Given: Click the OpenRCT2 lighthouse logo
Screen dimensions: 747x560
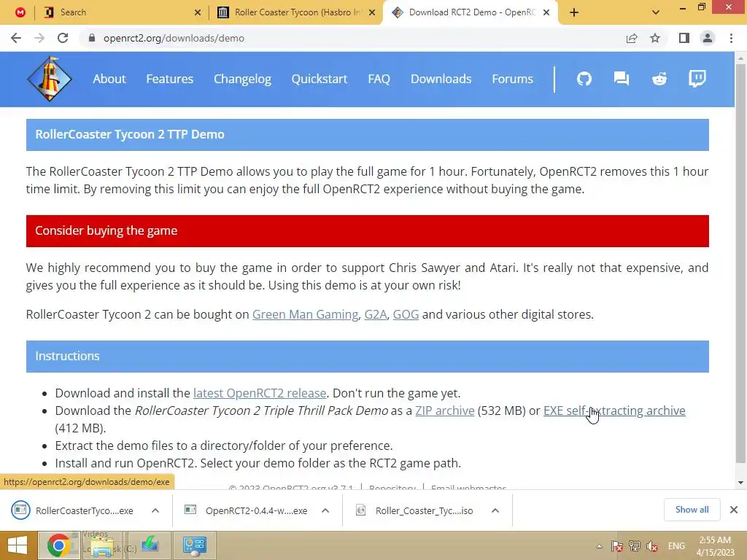Looking at the screenshot, I should coord(50,79).
